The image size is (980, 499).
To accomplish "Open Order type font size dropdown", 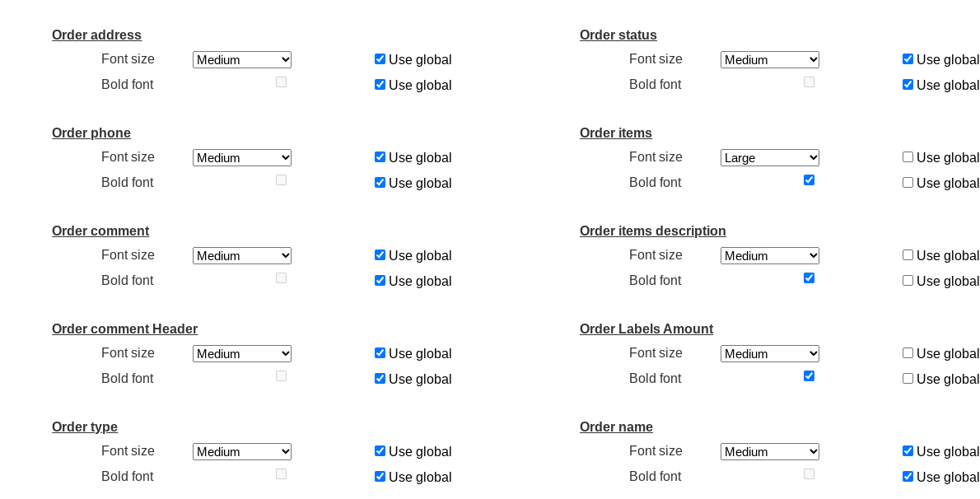I will [x=242, y=452].
